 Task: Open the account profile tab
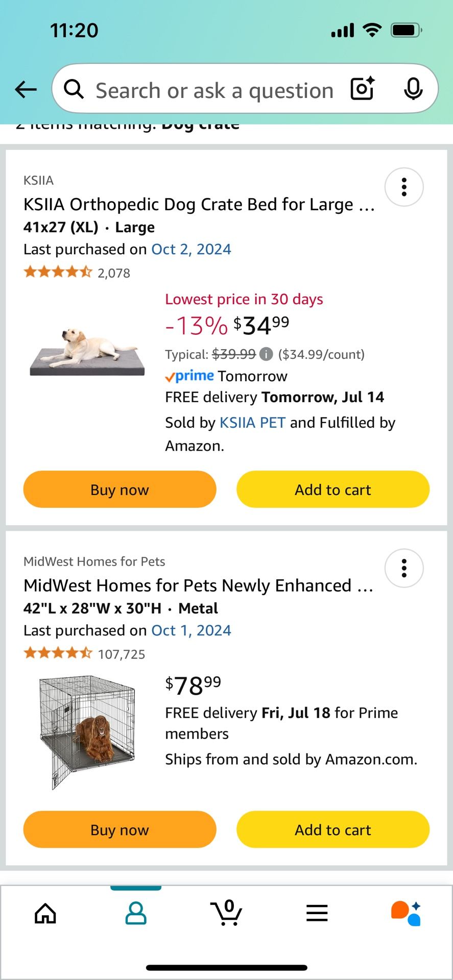pos(136,913)
